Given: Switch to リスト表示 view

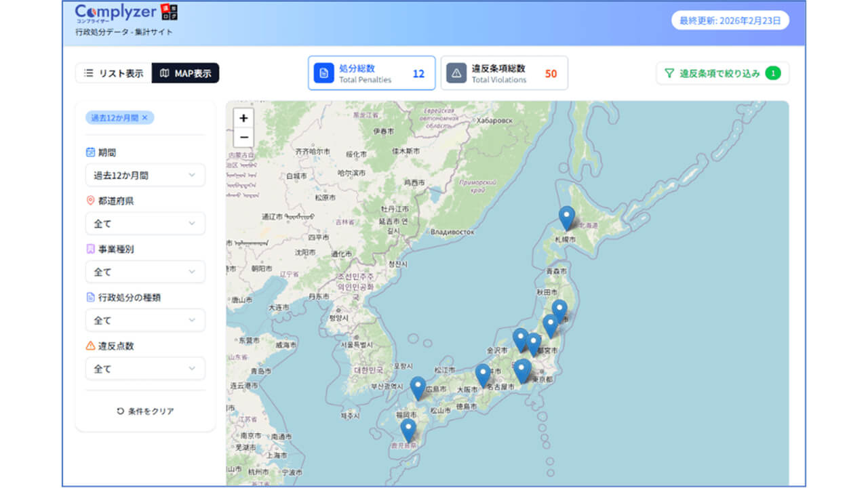Looking at the screenshot, I should 112,73.
